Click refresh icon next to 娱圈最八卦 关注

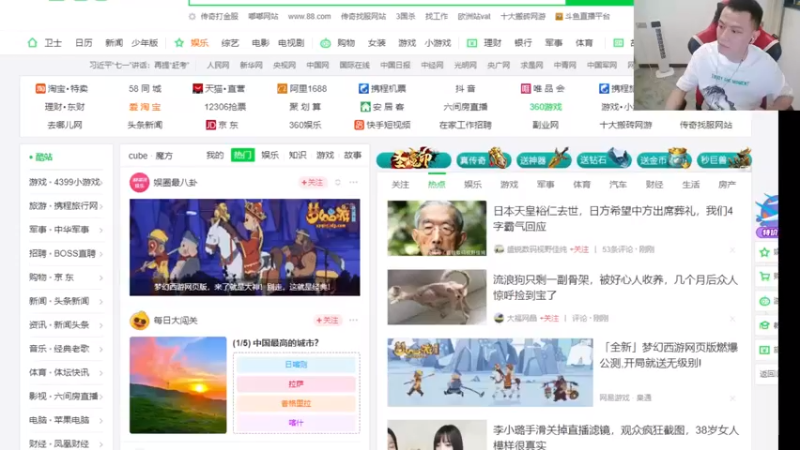point(338,182)
